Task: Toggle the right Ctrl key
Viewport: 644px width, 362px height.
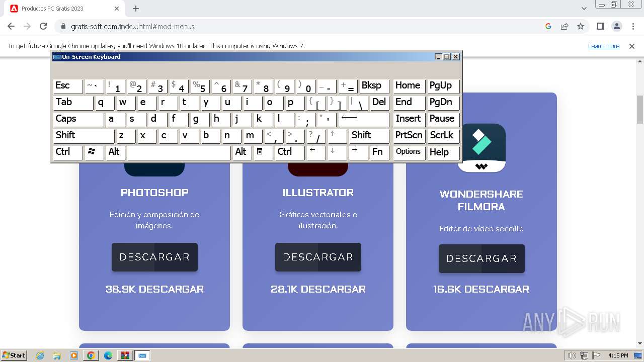Action: 289,152
